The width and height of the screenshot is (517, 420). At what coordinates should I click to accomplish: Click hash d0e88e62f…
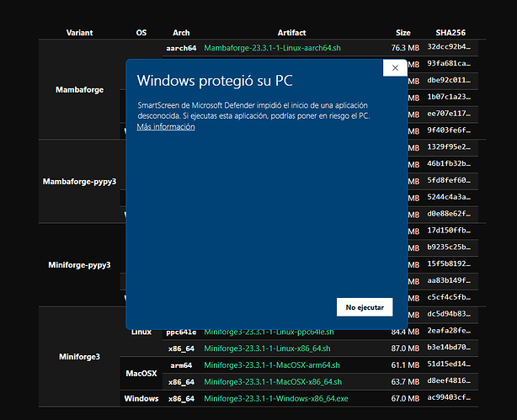pyautogui.click(x=449, y=214)
